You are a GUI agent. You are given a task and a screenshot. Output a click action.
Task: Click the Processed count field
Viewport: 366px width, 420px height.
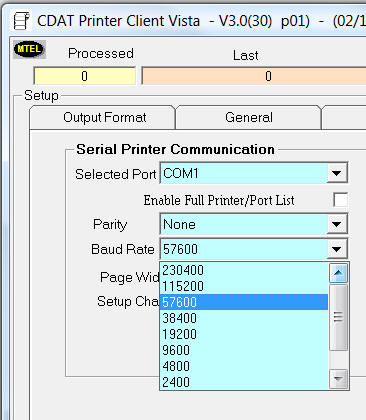tap(85, 76)
